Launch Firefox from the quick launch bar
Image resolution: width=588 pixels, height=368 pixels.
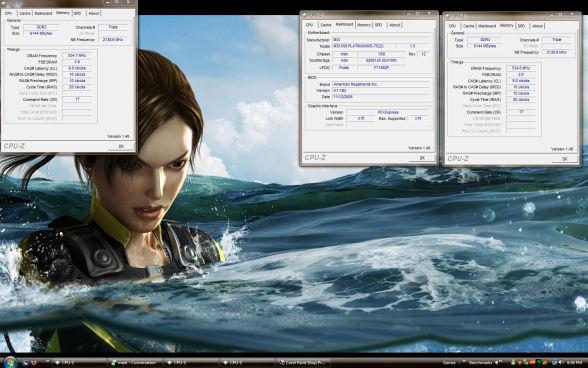[34, 363]
